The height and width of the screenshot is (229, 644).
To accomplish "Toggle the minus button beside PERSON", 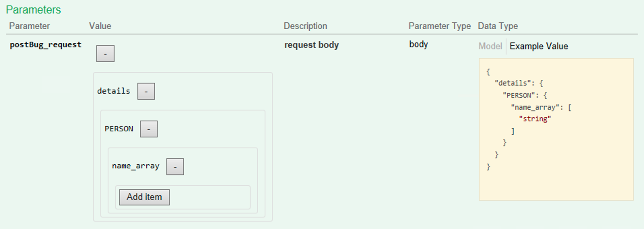I will [149, 129].
